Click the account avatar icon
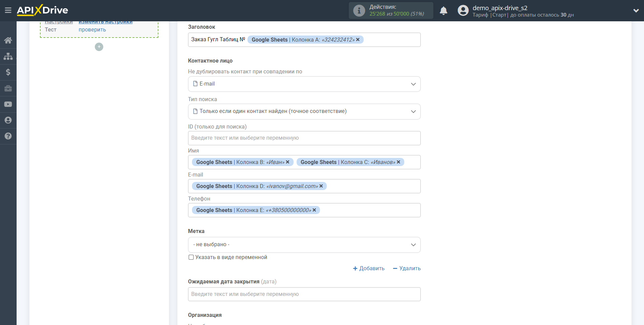The image size is (644, 325). (x=463, y=10)
